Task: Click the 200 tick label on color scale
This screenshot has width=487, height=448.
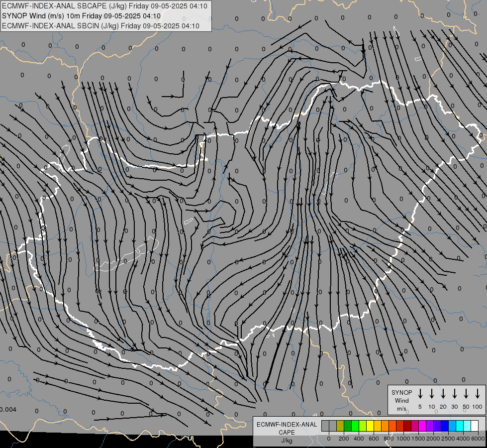Action: pyautogui.click(x=344, y=439)
